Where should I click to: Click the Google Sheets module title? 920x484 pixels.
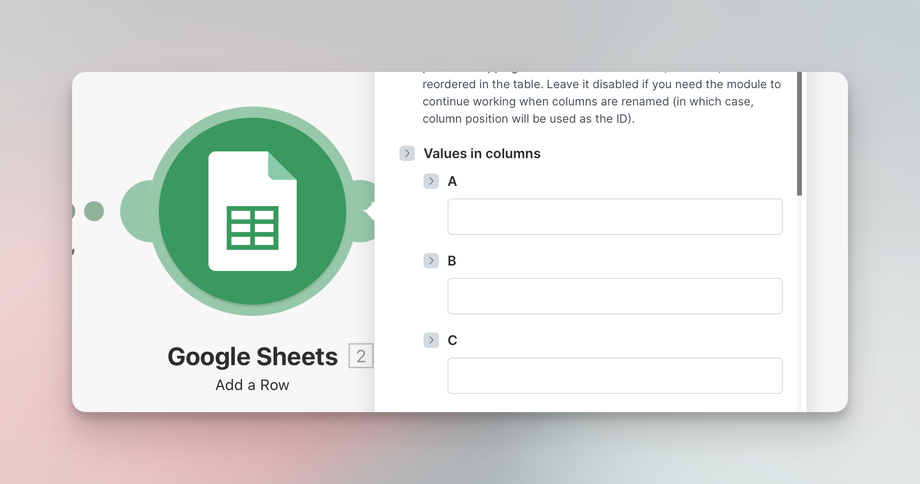tap(252, 357)
